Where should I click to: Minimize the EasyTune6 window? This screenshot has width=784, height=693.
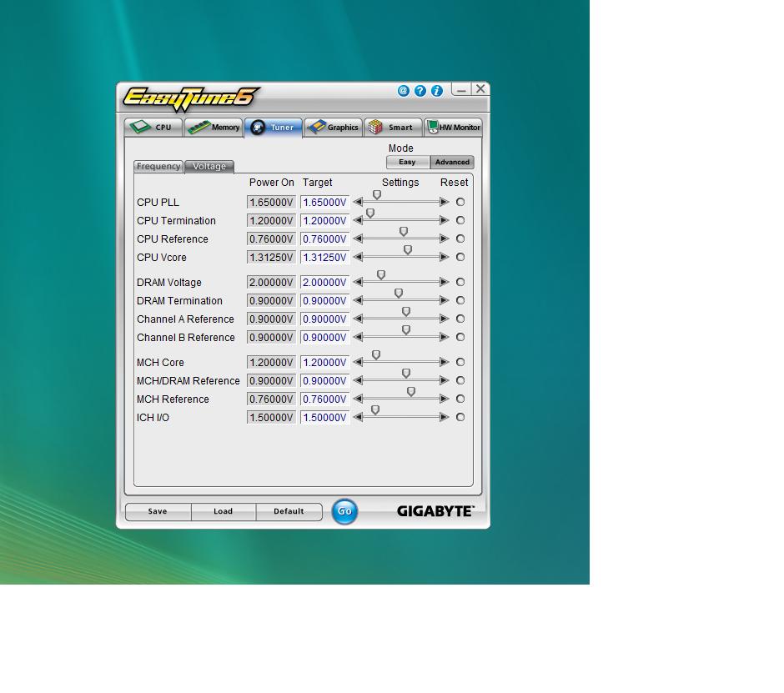click(461, 89)
